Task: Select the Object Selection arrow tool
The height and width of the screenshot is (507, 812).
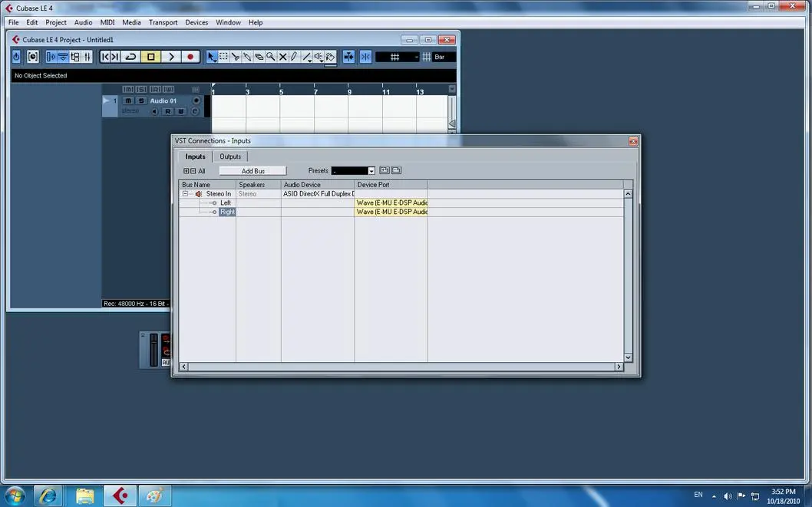Action: coord(212,57)
